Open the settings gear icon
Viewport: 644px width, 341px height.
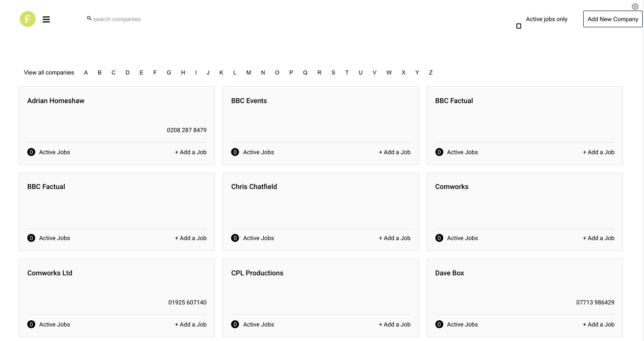point(635,7)
